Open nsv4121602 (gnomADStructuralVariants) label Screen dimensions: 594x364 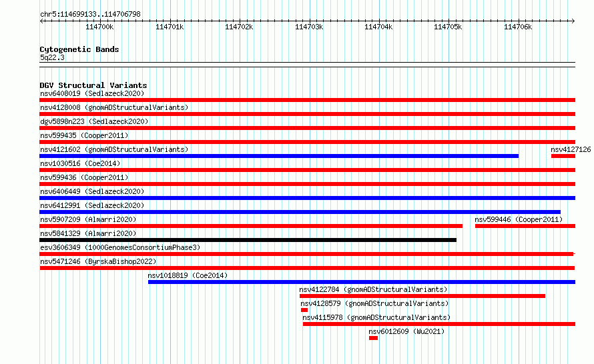pyautogui.click(x=114, y=149)
